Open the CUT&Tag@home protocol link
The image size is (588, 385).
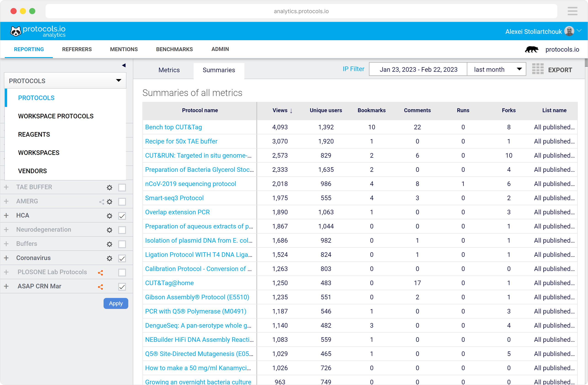pyautogui.click(x=169, y=283)
